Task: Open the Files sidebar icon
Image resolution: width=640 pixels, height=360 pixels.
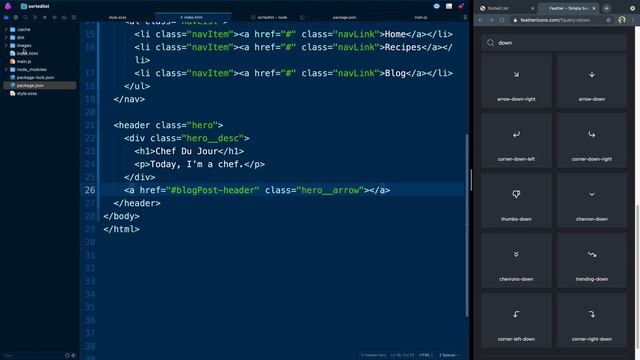Action: (6, 18)
